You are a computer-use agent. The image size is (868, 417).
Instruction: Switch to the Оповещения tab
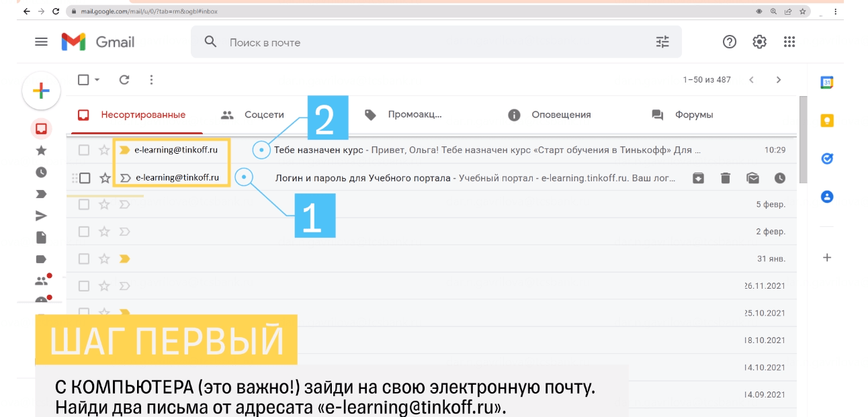(561, 114)
